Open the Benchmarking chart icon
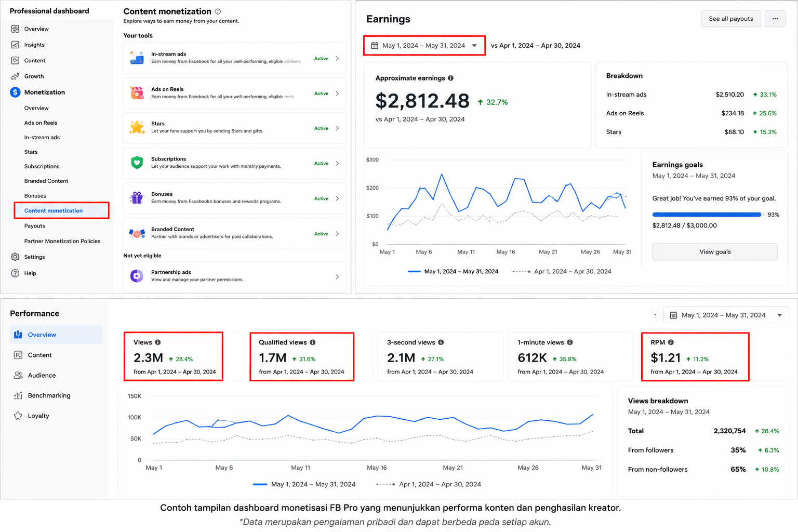 (18, 395)
